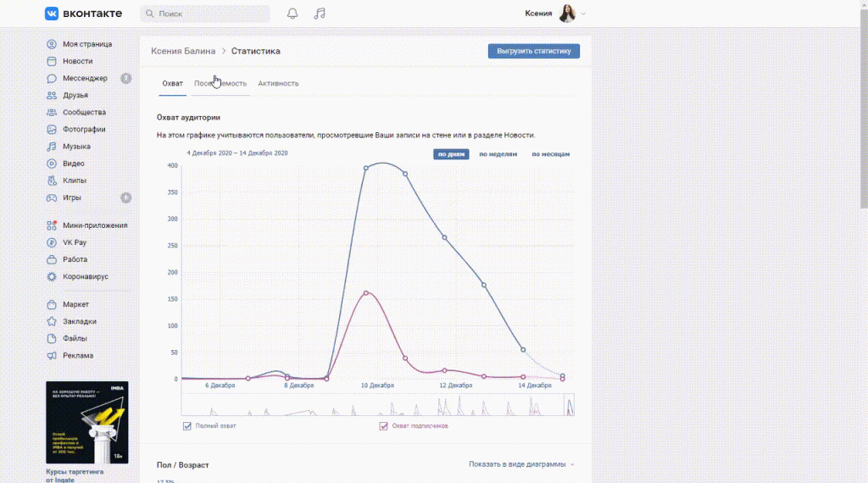The image size is (868, 483).
Task: Toggle the Охват подписчиков checkbox
Action: 383,425
